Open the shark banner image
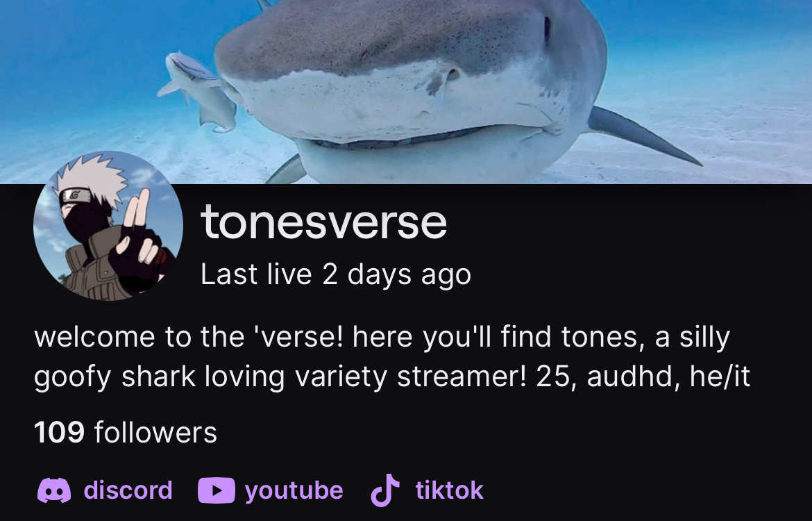The image size is (812, 521). coord(406,92)
